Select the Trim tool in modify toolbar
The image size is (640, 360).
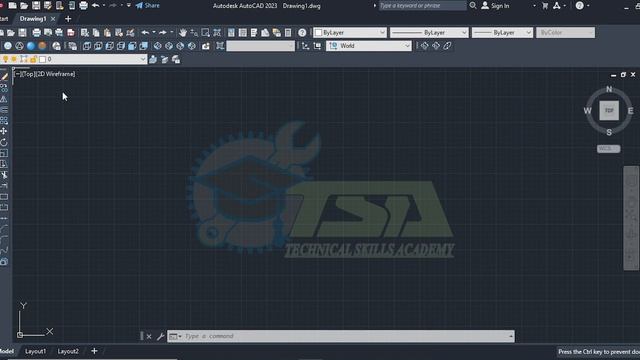[4, 175]
